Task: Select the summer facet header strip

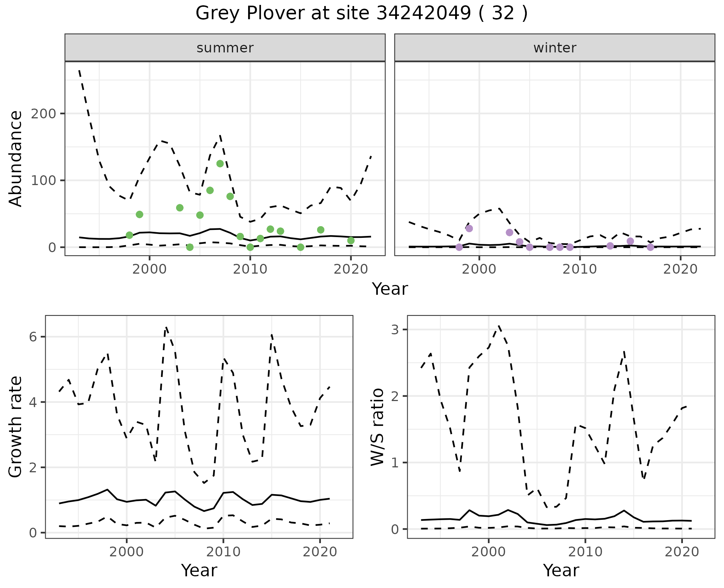Action: tap(225, 48)
